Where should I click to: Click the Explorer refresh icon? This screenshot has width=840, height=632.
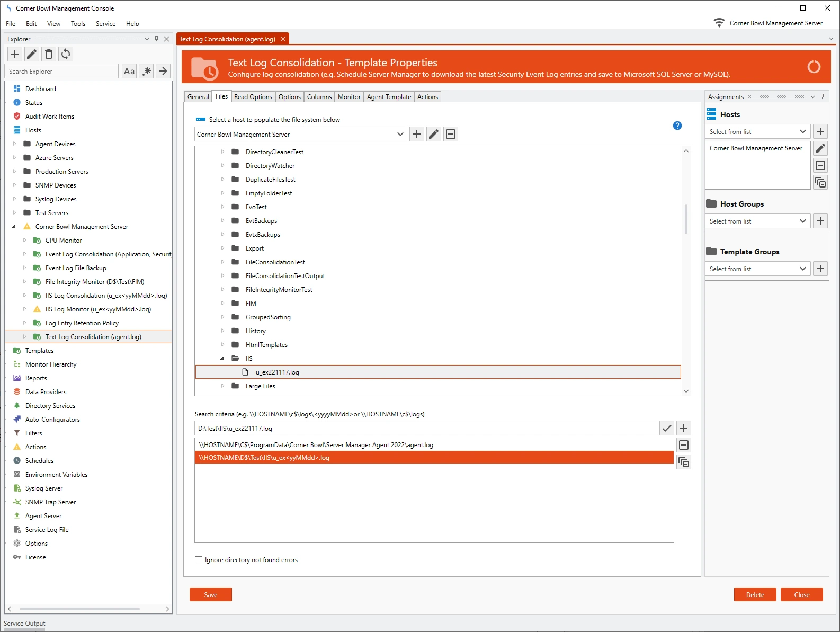point(66,54)
